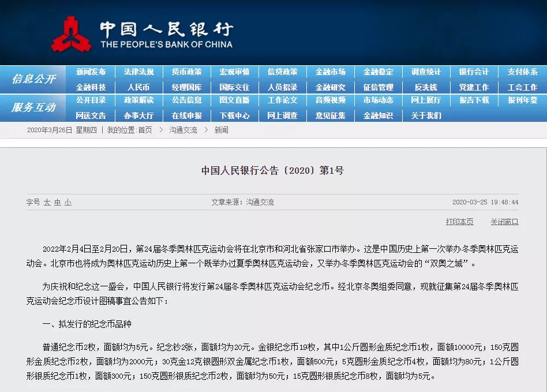This screenshot has width=547, height=392.
Task: Click 关闭窗口 link
Action: tap(504, 222)
